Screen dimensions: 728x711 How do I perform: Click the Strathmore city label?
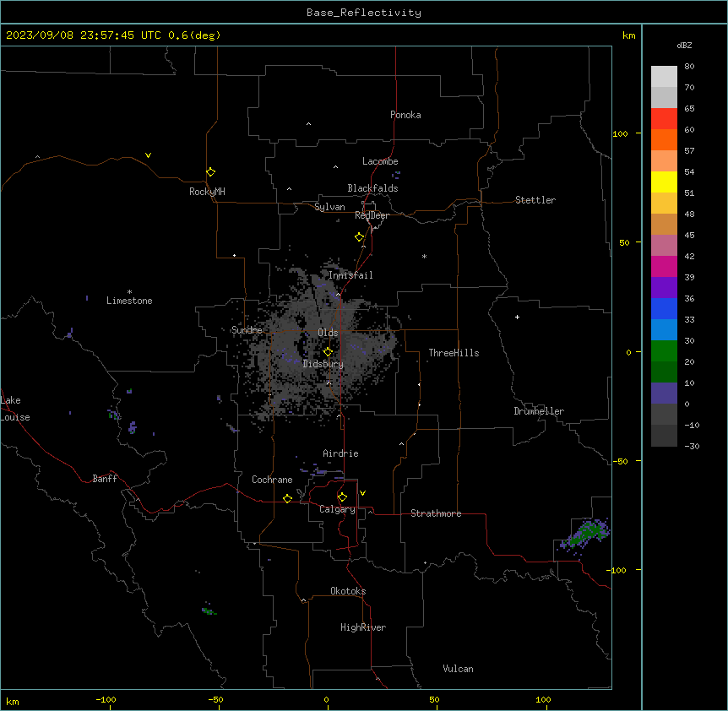[436, 513]
